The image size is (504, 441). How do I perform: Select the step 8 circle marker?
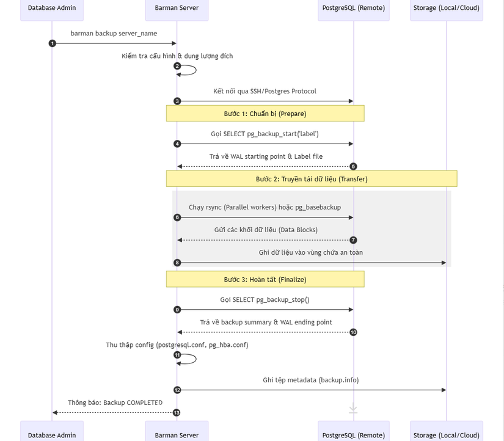pos(177,263)
